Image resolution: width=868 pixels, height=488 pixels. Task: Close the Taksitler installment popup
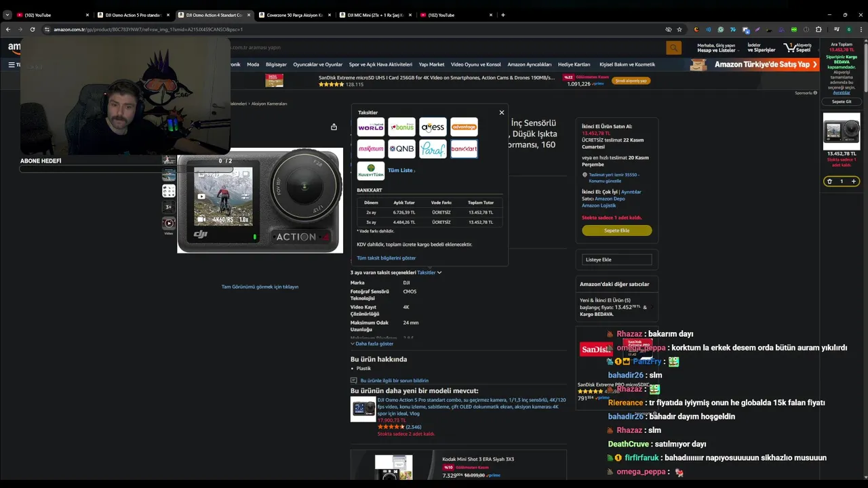[502, 113]
